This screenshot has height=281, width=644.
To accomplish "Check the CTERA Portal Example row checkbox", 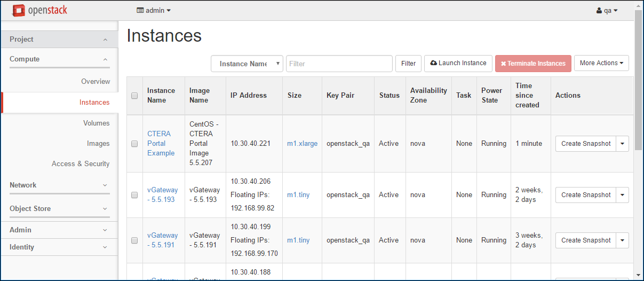I will [134, 144].
